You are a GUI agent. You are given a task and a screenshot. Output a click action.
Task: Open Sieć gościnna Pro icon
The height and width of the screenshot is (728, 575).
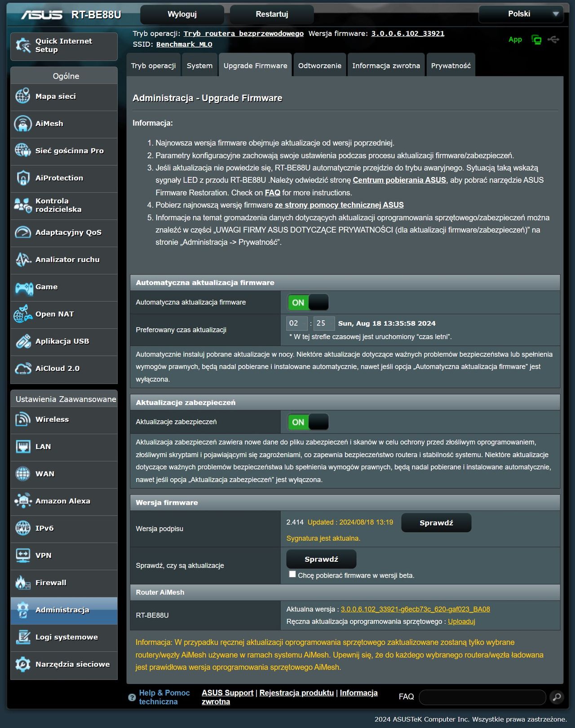(x=23, y=150)
